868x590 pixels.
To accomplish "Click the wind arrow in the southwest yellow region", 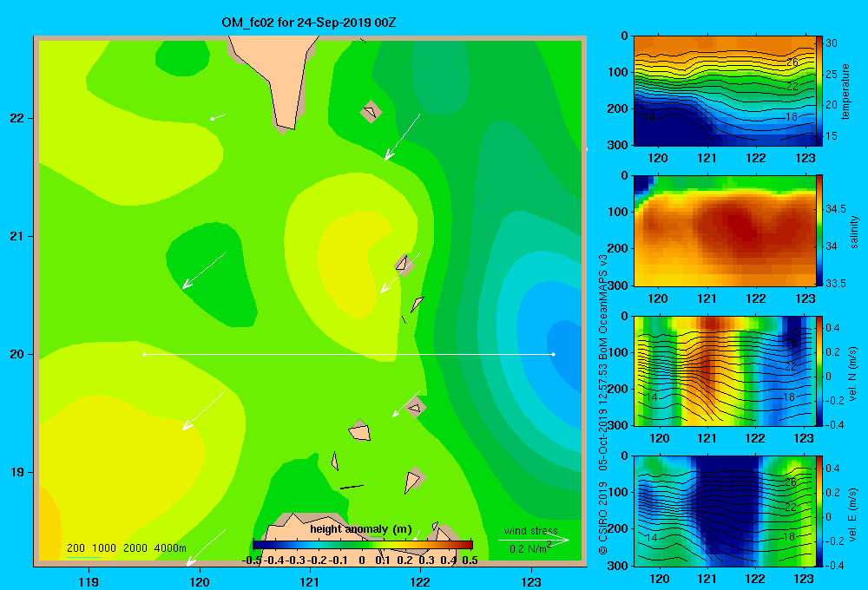I will click(x=204, y=410).
